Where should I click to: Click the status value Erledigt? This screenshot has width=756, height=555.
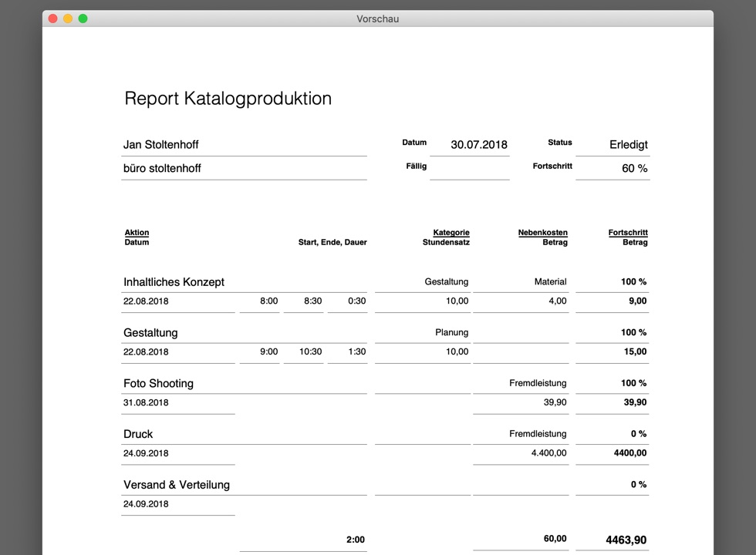(x=628, y=145)
